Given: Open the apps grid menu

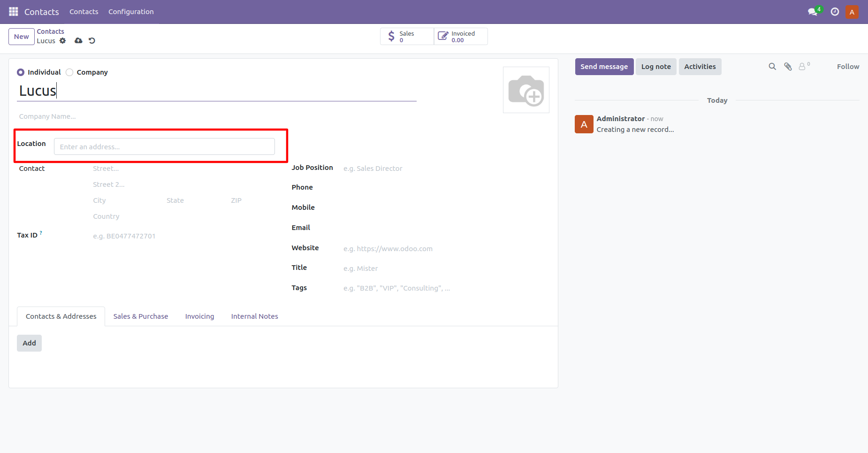Looking at the screenshot, I should coord(13,11).
